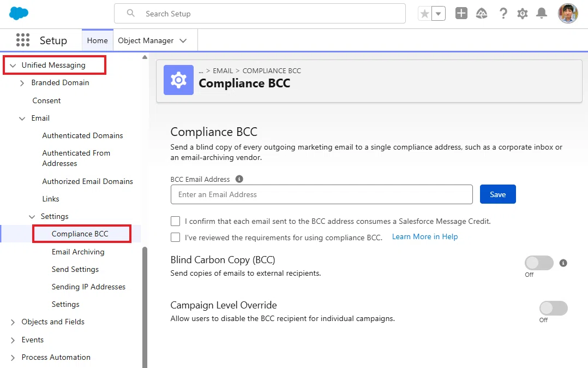This screenshot has width=588, height=368.
Task: Open Authenticated Domains page
Action: pyautogui.click(x=82, y=135)
